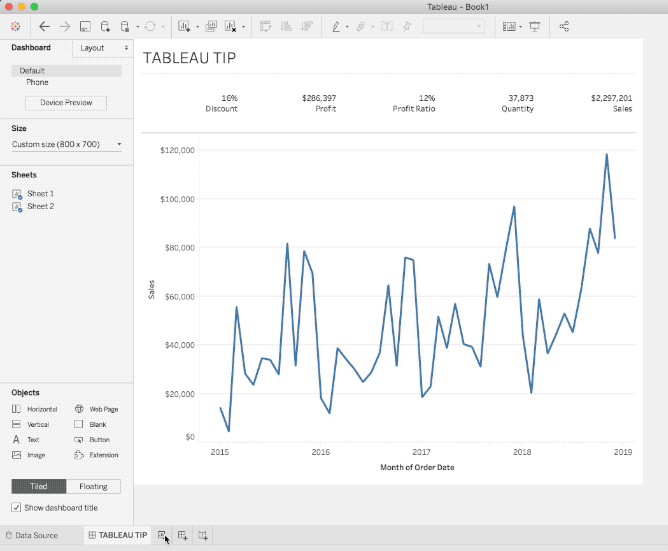Open the Clear Sheet dropdown arrow
Image resolution: width=668 pixels, height=551 pixels.
click(244, 27)
